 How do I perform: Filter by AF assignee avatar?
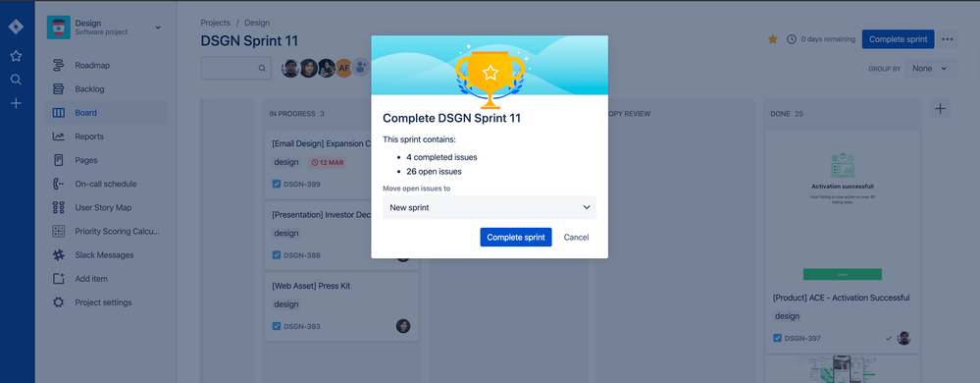point(343,68)
